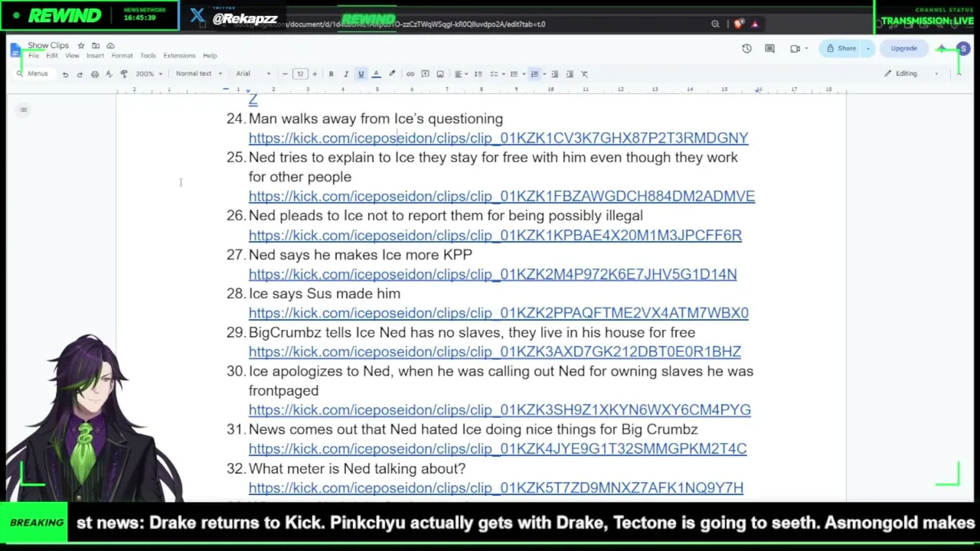
Task: Open clip link for item 27 KPP
Action: (493, 275)
